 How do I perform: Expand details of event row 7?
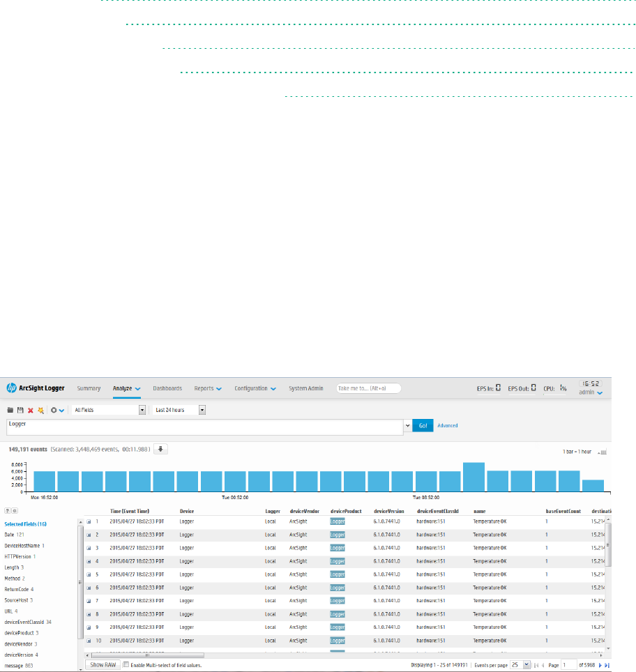89,601
